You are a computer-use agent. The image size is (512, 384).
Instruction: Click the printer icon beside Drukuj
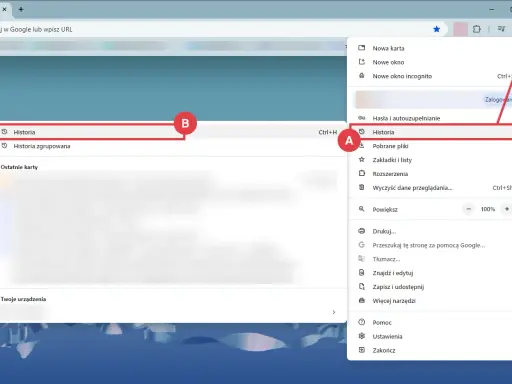[362, 231]
